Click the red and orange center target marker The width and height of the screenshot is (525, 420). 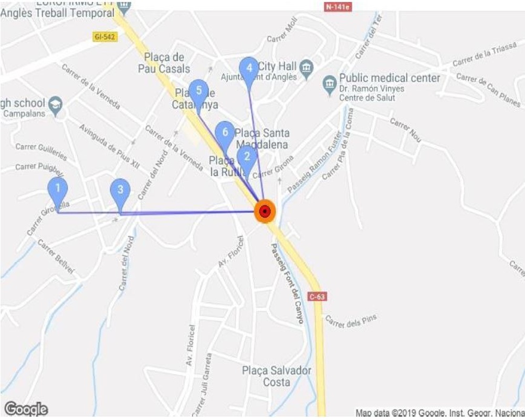[265, 212]
